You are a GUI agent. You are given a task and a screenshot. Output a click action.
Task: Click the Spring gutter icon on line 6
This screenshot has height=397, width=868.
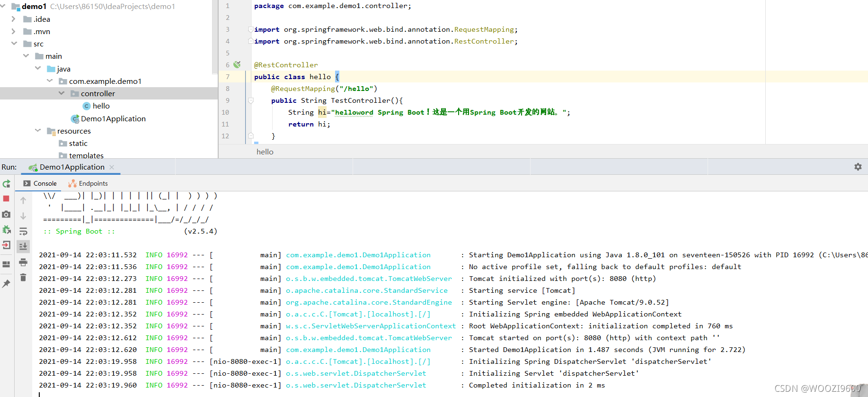(x=237, y=64)
